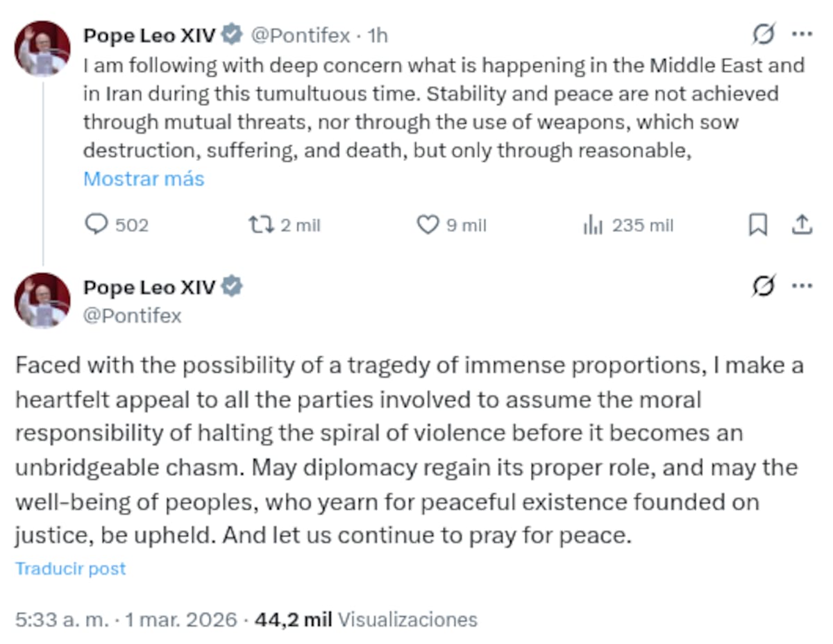Image resolution: width=833 pixels, height=644 pixels.
Task: Open the second tweet's profile avatar
Action: [42, 300]
